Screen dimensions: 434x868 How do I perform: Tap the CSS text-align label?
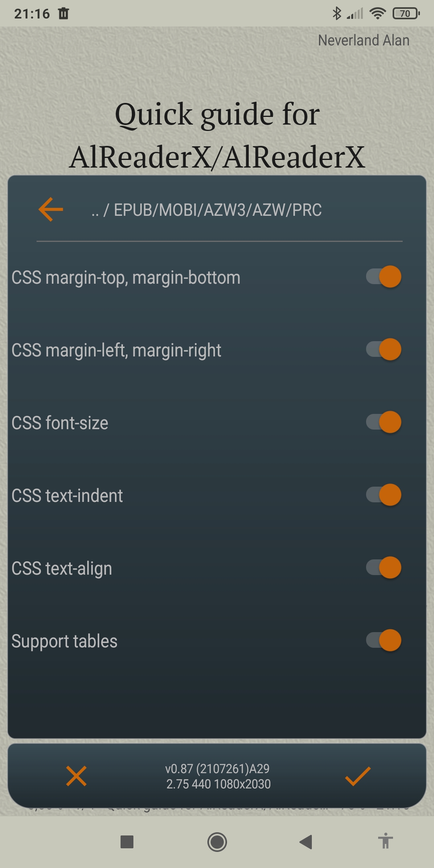(62, 569)
